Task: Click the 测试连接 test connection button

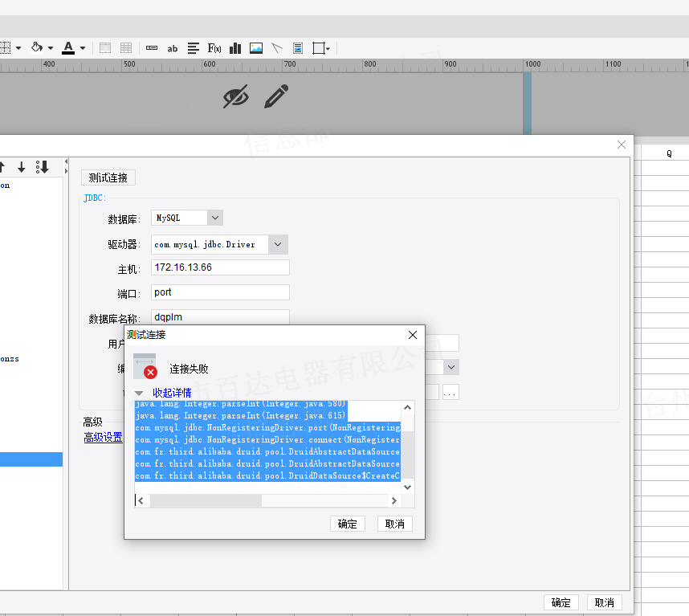Action: coord(108,177)
